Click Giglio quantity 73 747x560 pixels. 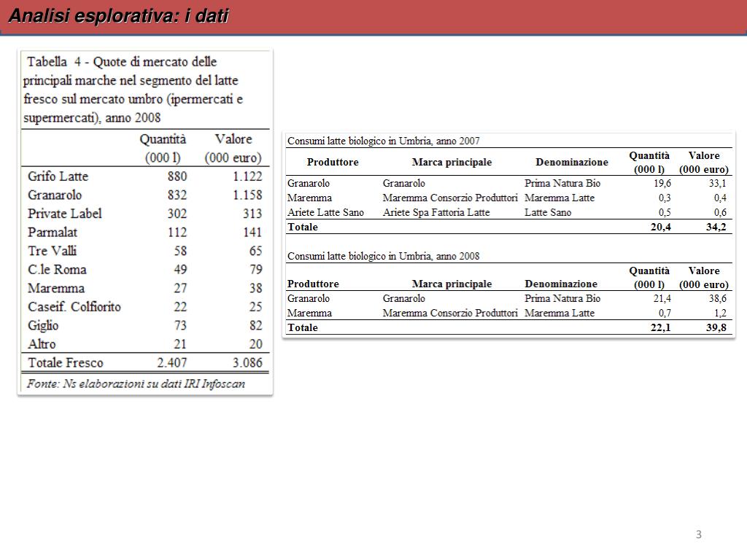(181, 325)
